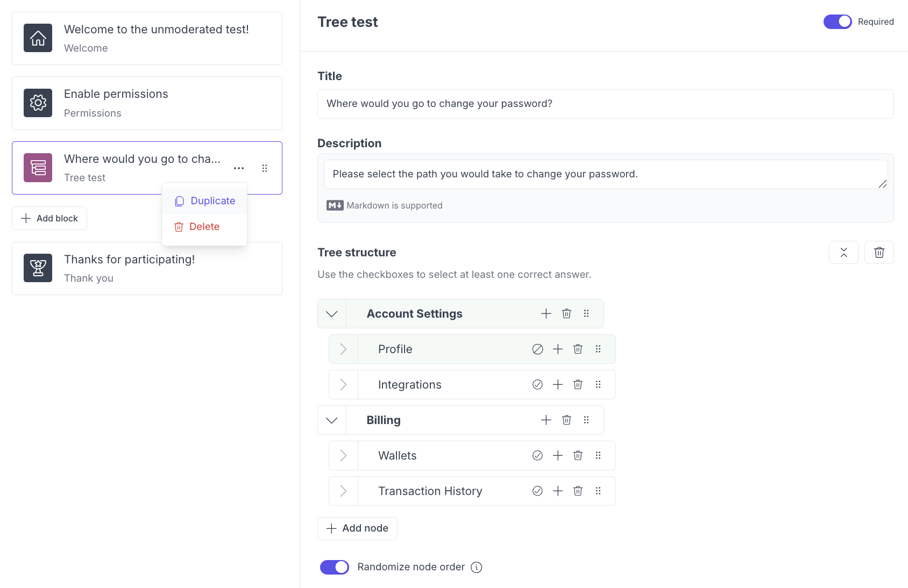This screenshot has width=908, height=588.
Task: Expand the Profile node
Action: click(x=343, y=349)
